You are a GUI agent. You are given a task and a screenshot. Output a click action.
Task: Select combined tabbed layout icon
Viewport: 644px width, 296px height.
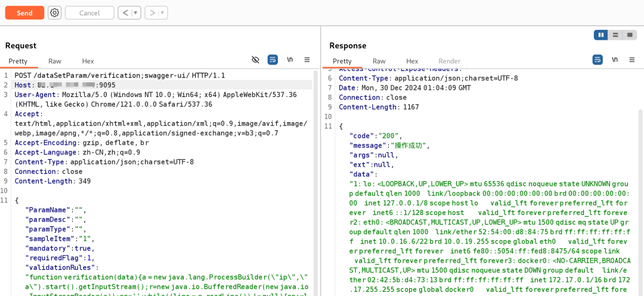click(x=630, y=35)
